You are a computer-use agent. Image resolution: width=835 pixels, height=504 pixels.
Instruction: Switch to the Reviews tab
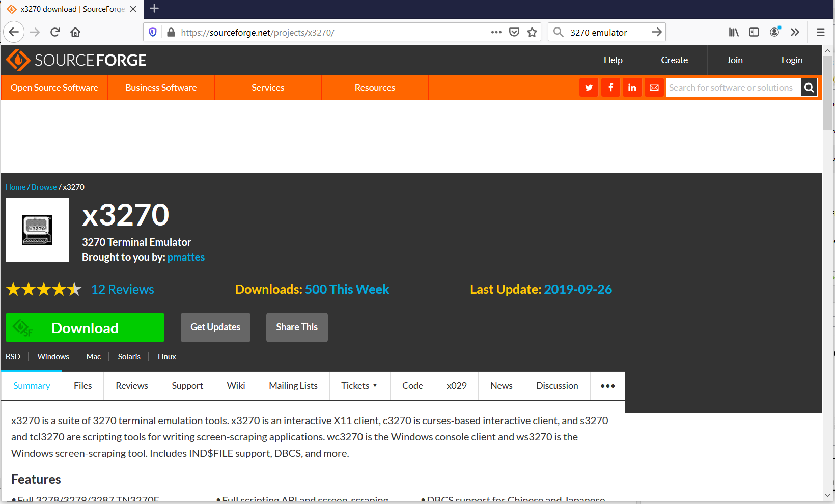[x=132, y=386]
